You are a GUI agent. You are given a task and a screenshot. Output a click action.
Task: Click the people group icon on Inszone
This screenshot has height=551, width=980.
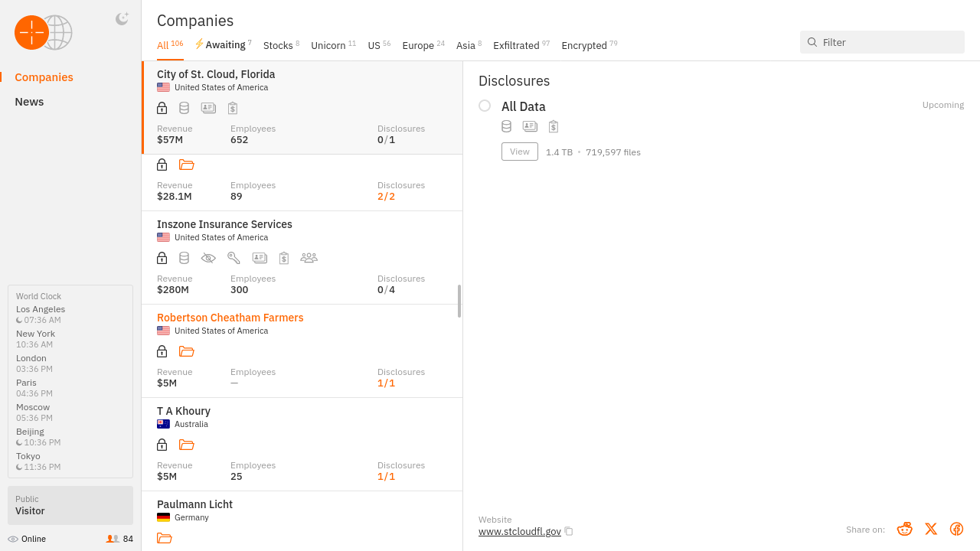[309, 258]
